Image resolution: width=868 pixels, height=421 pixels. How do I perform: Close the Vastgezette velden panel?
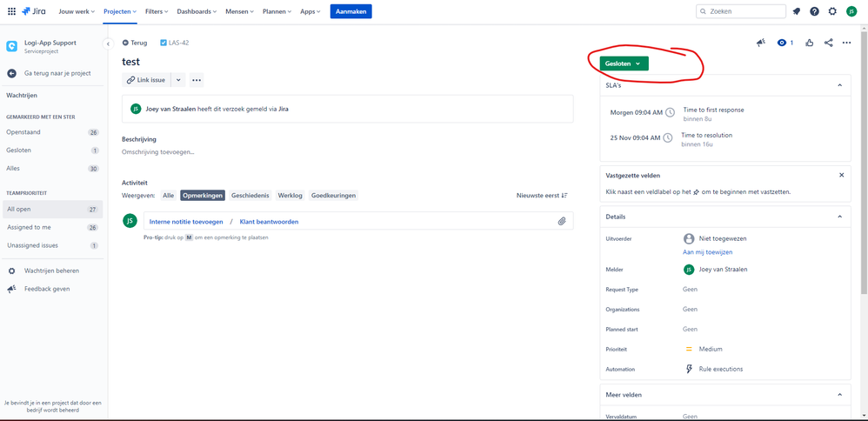point(841,175)
